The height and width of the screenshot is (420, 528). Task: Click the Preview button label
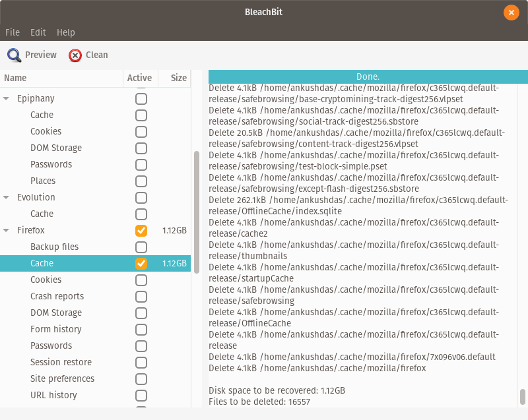click(x=41, y=55)
